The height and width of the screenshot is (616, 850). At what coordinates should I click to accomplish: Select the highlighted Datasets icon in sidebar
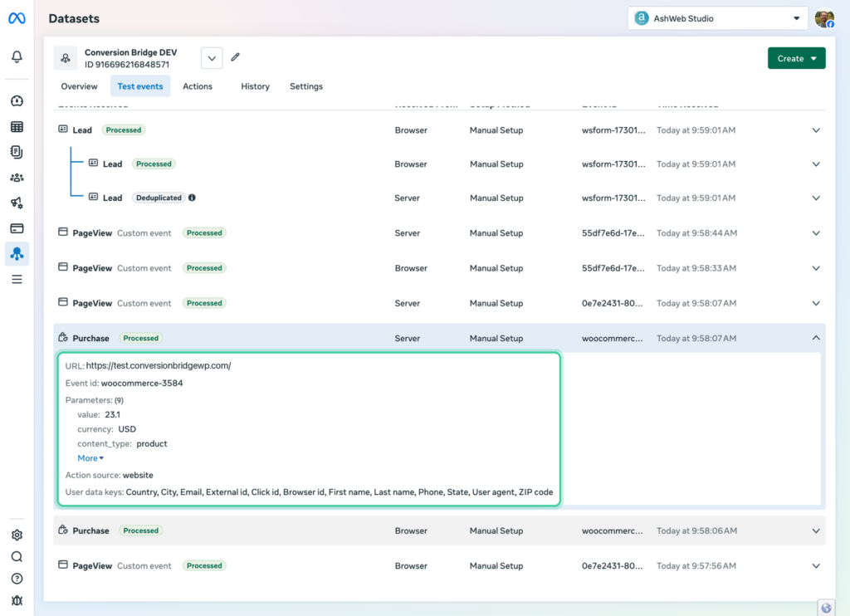17,253
